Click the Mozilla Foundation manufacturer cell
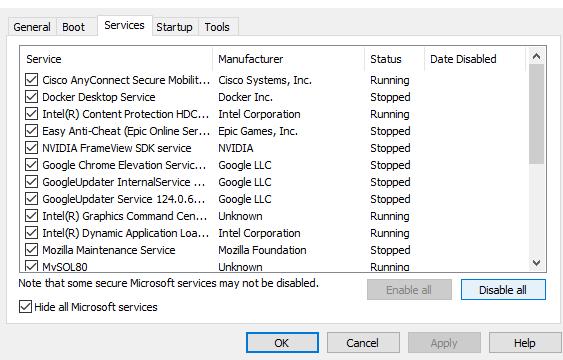The width and height of the screenshot is (563, 360). (262, 250)
